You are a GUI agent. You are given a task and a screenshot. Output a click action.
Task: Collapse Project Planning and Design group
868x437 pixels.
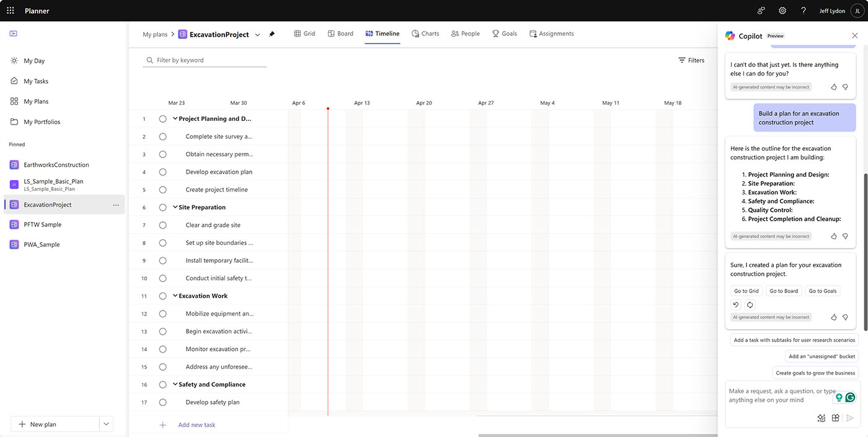[x=175, y=118]
